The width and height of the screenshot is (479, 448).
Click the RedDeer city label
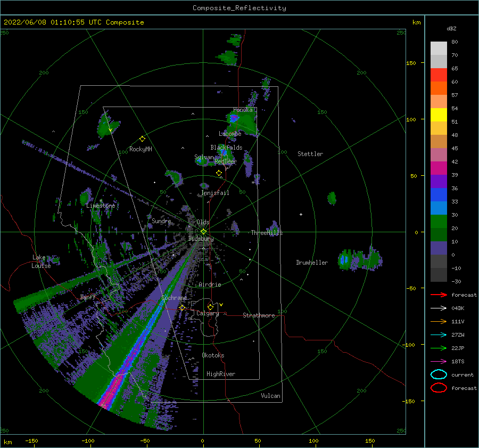(x=226, y=161)
